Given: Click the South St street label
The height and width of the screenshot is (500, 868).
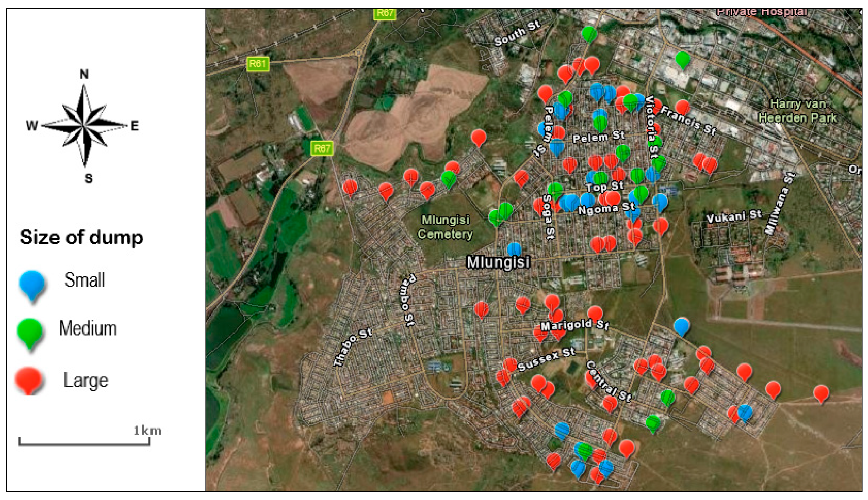Looking at the screenshot, I should point(517,33).
